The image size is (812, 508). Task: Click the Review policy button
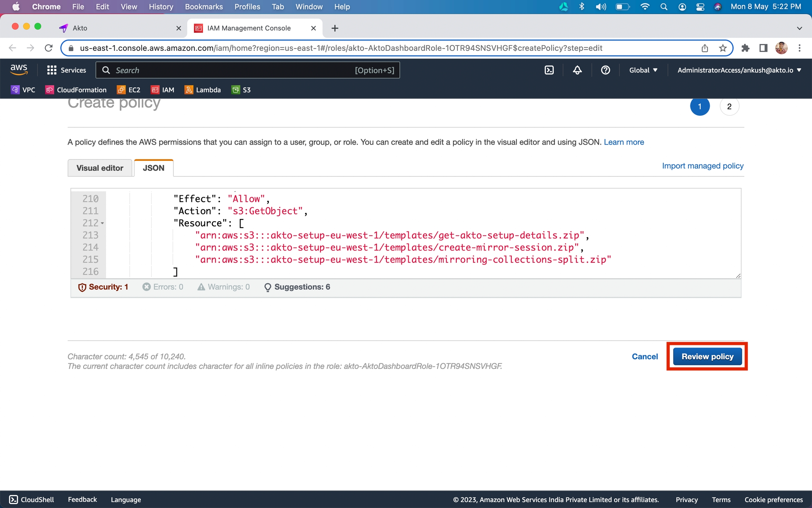click(707, 356)
